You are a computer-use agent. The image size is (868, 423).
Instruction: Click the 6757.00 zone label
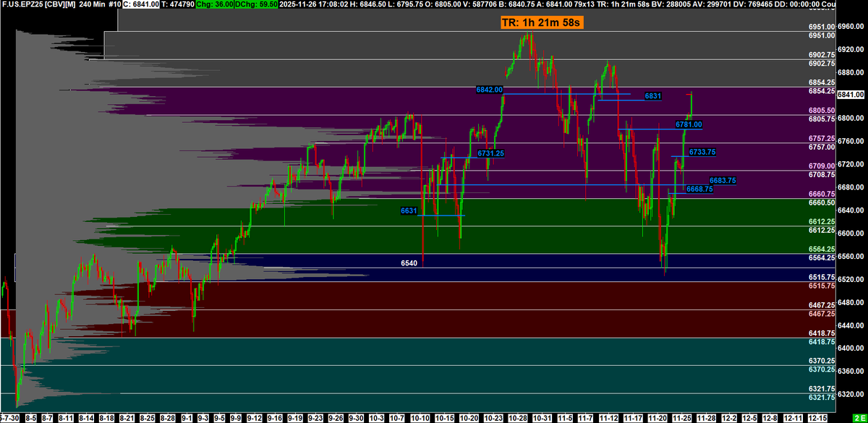click(x=822, y=147)
